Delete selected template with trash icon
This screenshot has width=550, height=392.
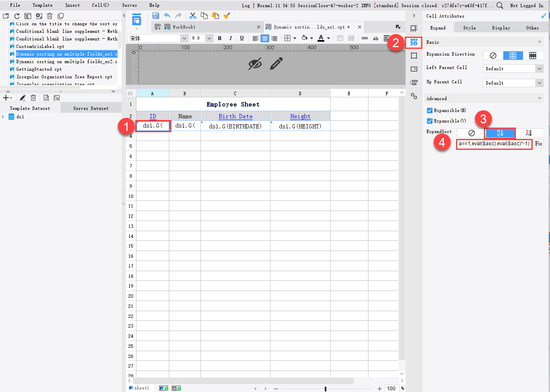pyautogui.click(x=50, y=16)
